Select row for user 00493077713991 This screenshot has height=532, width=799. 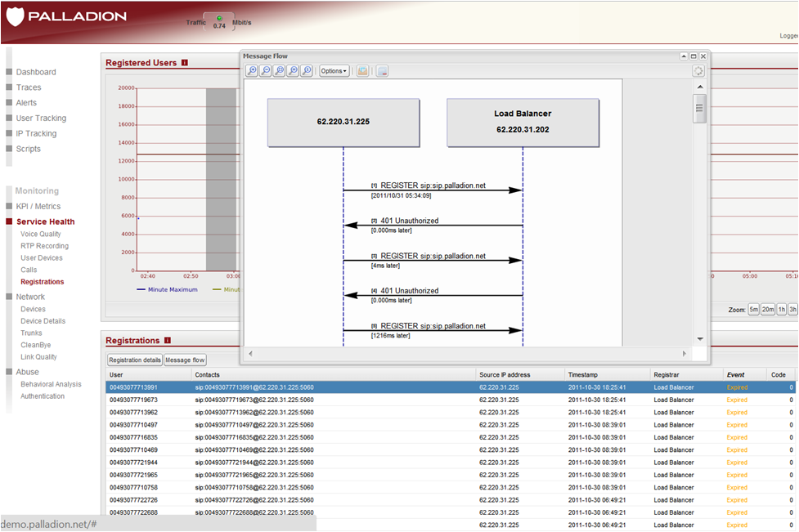pos(451,387)
